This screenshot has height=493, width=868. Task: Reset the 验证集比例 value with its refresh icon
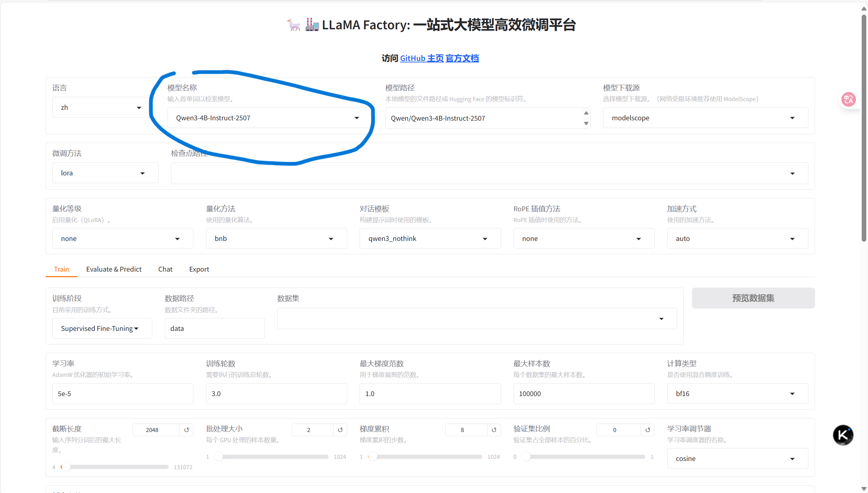click(x=647, y=430)
